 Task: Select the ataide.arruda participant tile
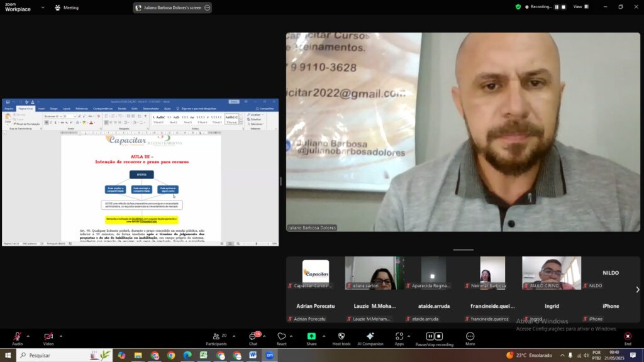click(x=434, y=306)
